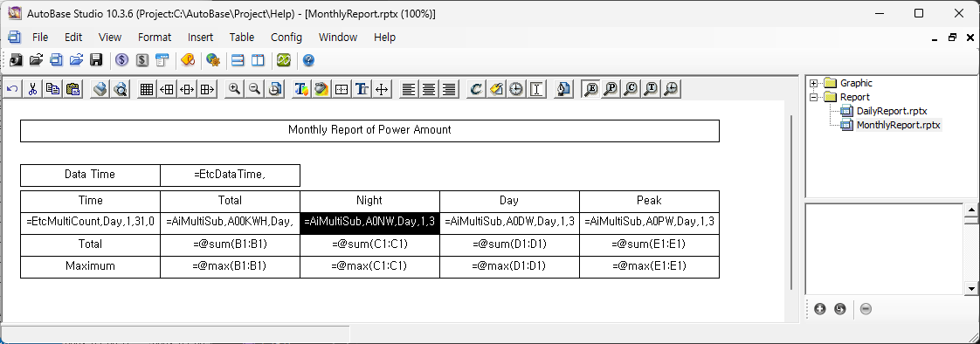Click the table grid icon
Screen dimensions: 980x344
point(146,89)
